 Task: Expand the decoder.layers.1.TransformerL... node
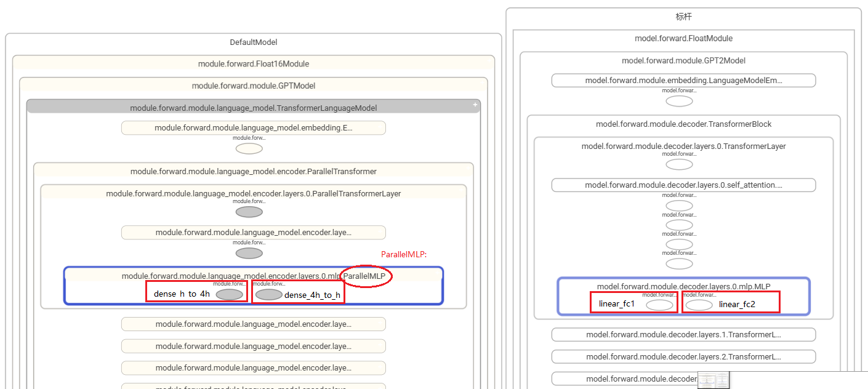(x=683, y=334)
